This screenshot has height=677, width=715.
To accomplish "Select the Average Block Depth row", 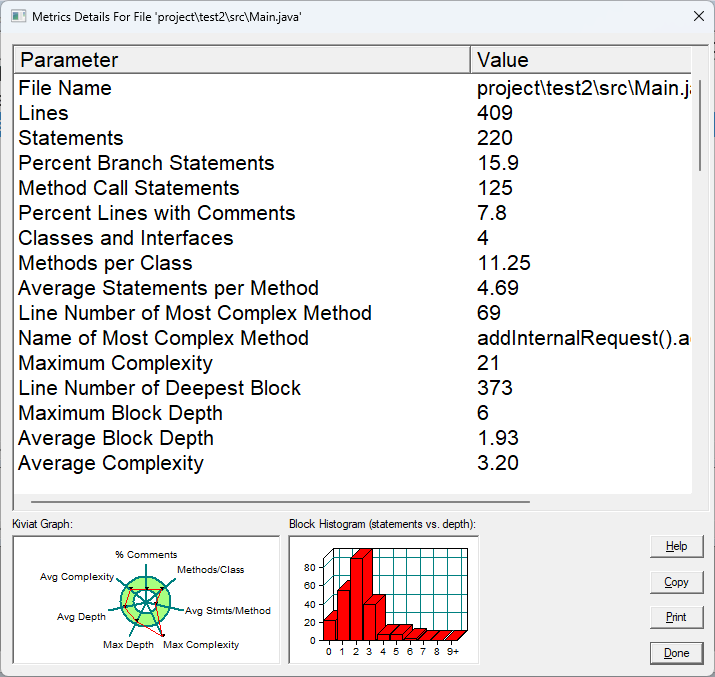I will pyautogui.click(x=353, y=438).
